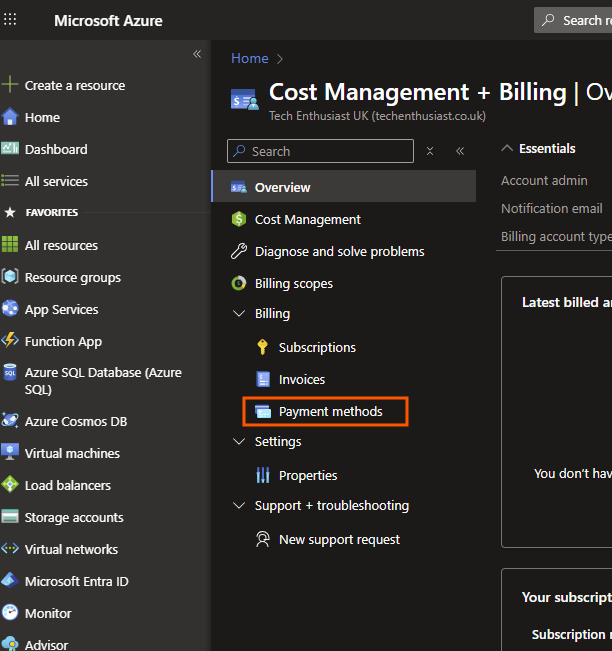612x651 pixels.
Task: Click the resource menu Search field
Action: (321, 151)
